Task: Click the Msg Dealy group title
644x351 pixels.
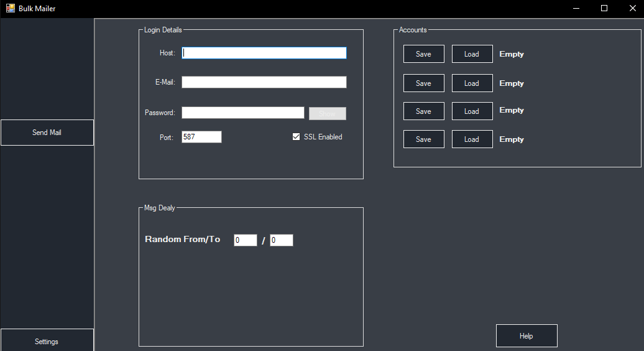Action: (x=159, y=208)
